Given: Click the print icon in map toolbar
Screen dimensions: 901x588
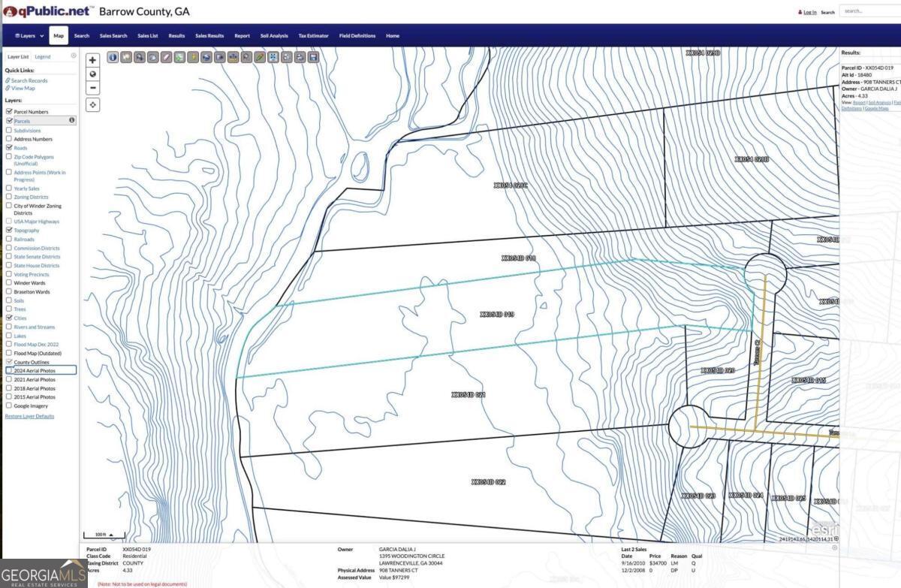Looking at the screenshot, I should (299, 56).
